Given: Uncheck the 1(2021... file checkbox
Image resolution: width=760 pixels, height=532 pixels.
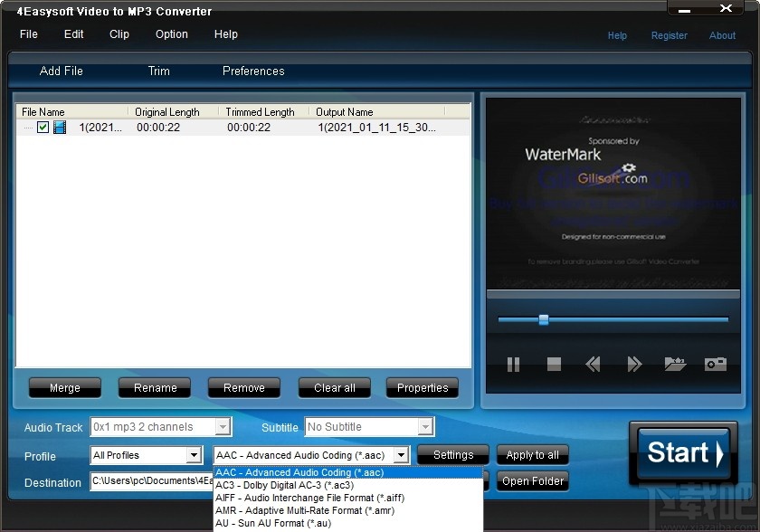Looking at the screenshot, I should pos(43,128).
